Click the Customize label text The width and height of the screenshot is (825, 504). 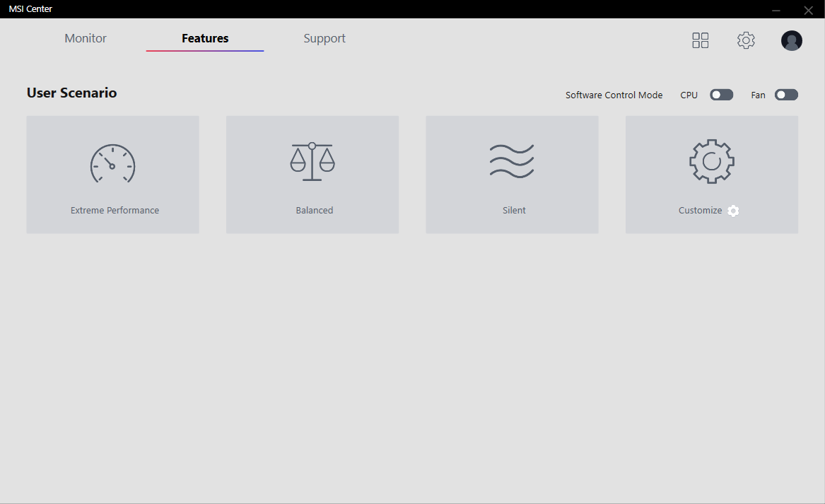point(700,210)
